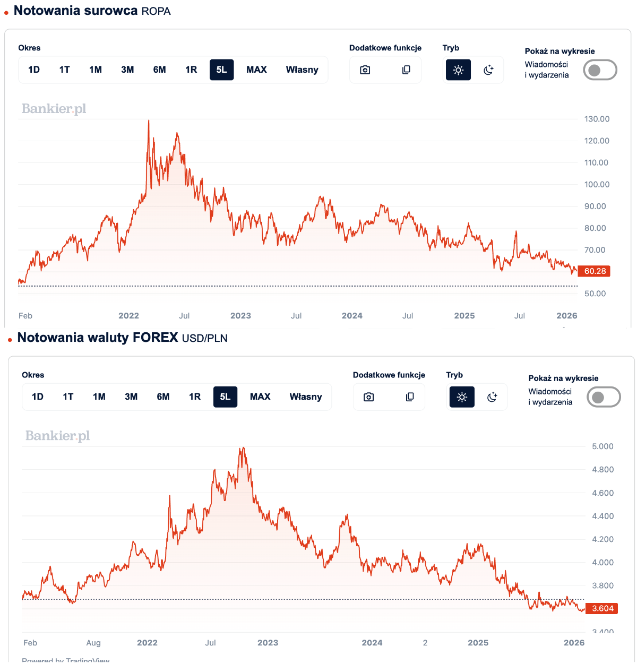637x672 pixels.
Task: Take a screenshot of the ROPA chart
Action: 365,70
